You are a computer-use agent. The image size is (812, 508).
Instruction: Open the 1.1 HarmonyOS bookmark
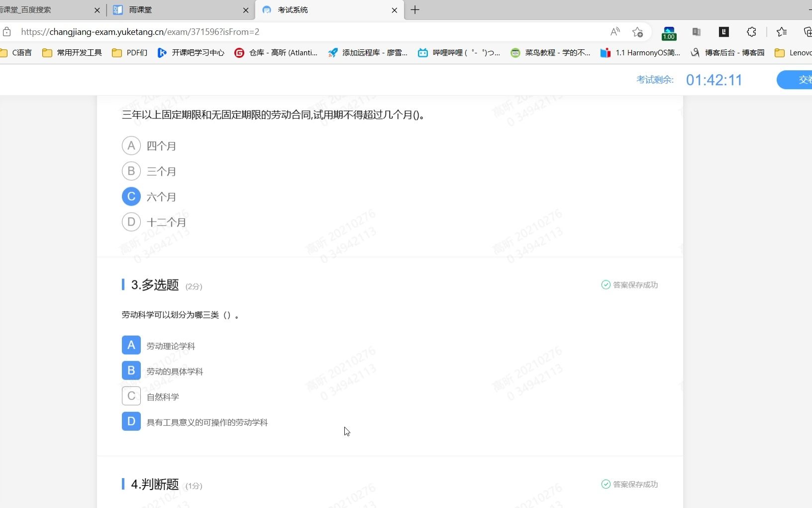point(640,52)
